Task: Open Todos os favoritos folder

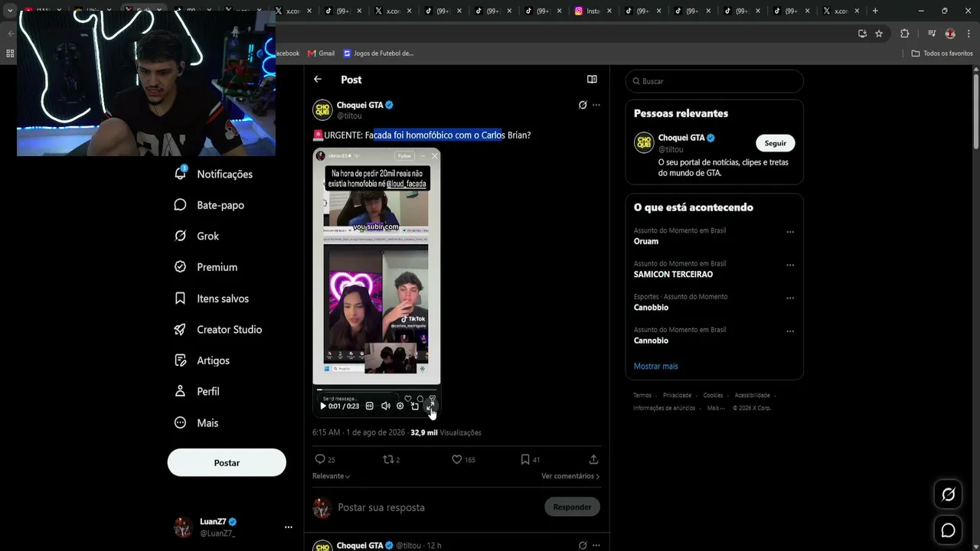Action: 942,54
